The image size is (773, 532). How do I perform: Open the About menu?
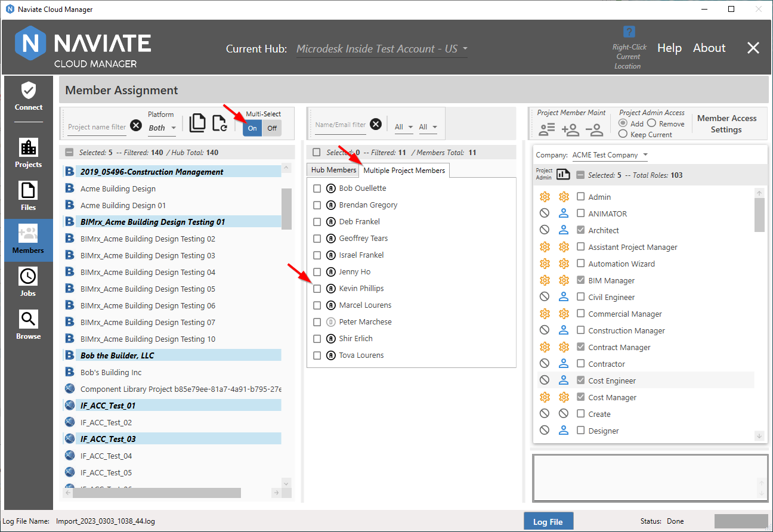[x=709, y=48]
